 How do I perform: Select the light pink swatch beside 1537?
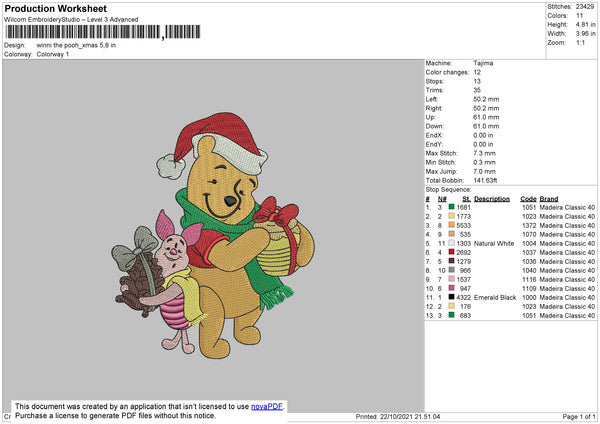pyautogui.click(x=452, y=279)
